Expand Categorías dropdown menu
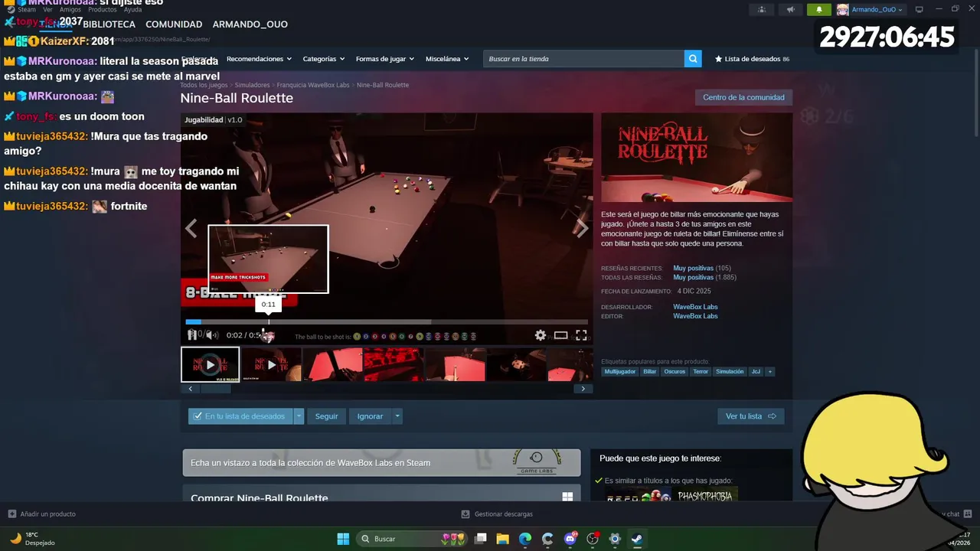Image resolution: width=980 pixels, height=551 pixels. (323, 59)
